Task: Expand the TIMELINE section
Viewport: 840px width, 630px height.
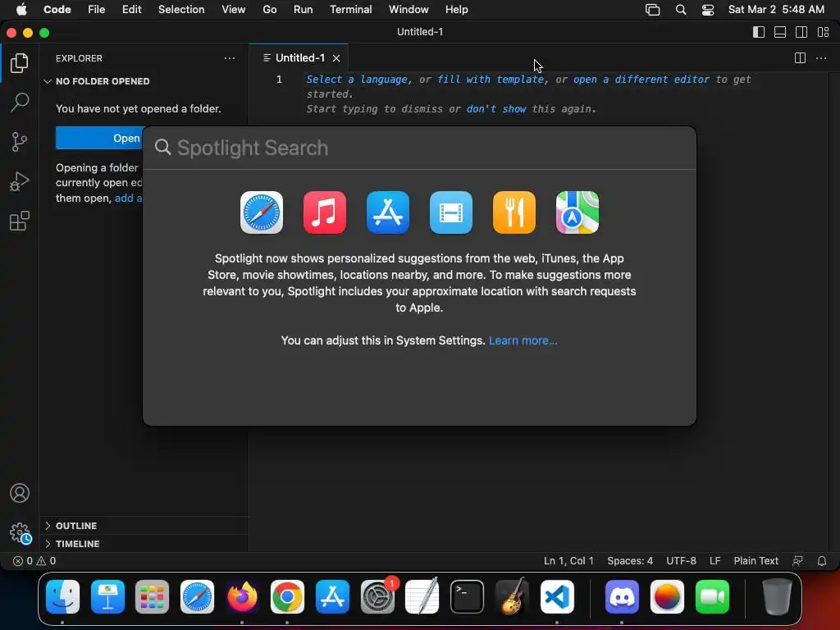Action: [144, 544]
